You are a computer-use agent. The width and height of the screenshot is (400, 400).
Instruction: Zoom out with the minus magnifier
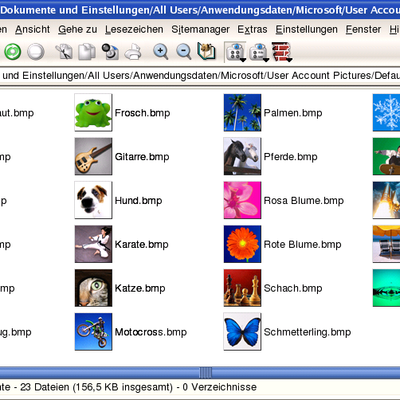tap(184, 52)
